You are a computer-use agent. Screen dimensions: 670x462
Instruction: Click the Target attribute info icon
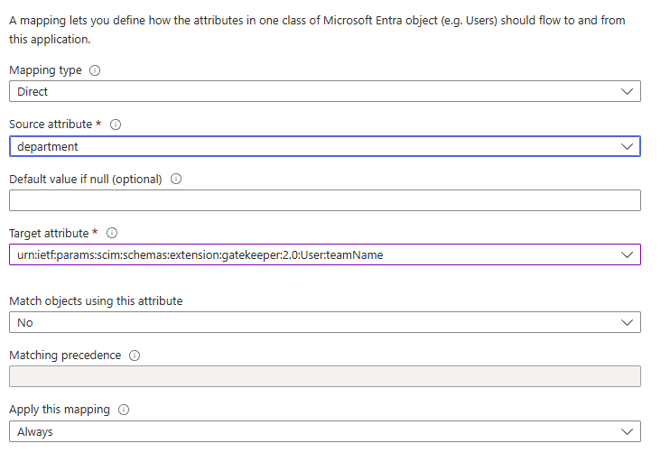pos(111,233)
